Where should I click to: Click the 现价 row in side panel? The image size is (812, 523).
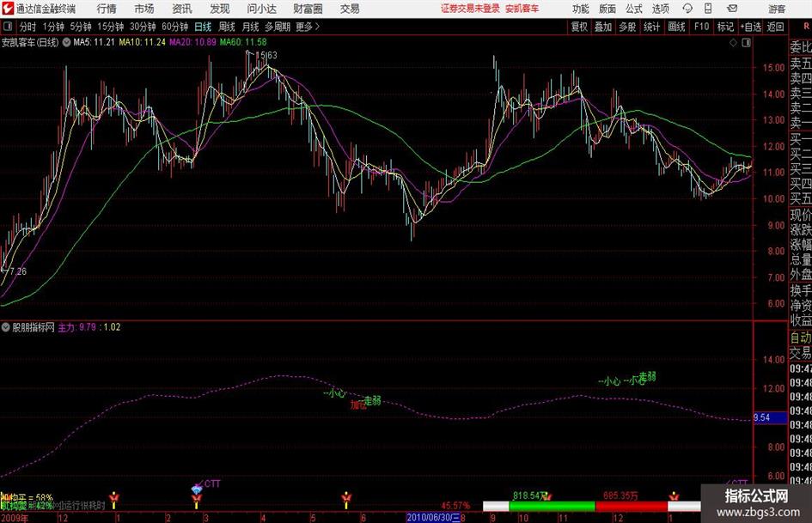(x=801, y=215)
